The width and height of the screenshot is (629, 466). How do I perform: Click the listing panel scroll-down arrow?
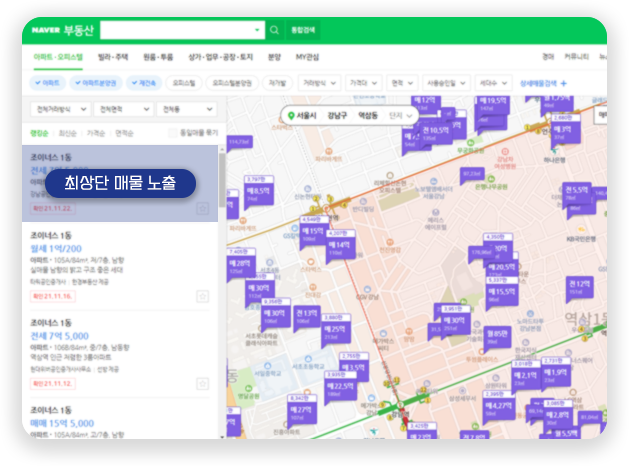pos(222,436)
